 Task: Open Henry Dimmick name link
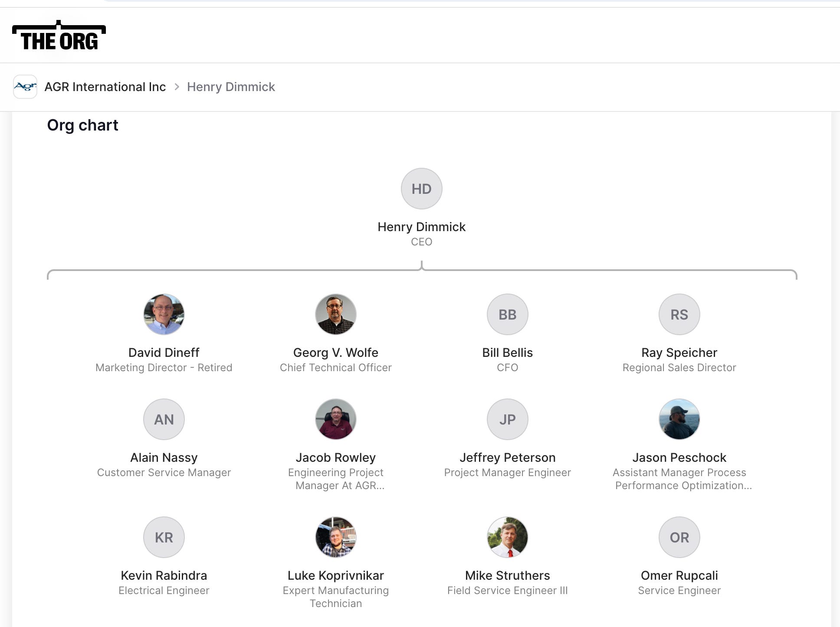pyautogui.click(x=421, y=227)
